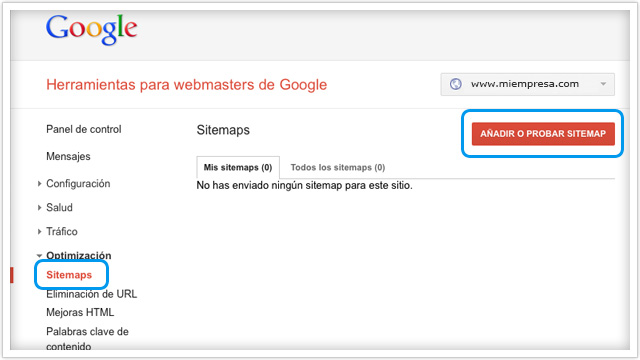
Task: Open Eliminación de URL
Action: point(91,294)
